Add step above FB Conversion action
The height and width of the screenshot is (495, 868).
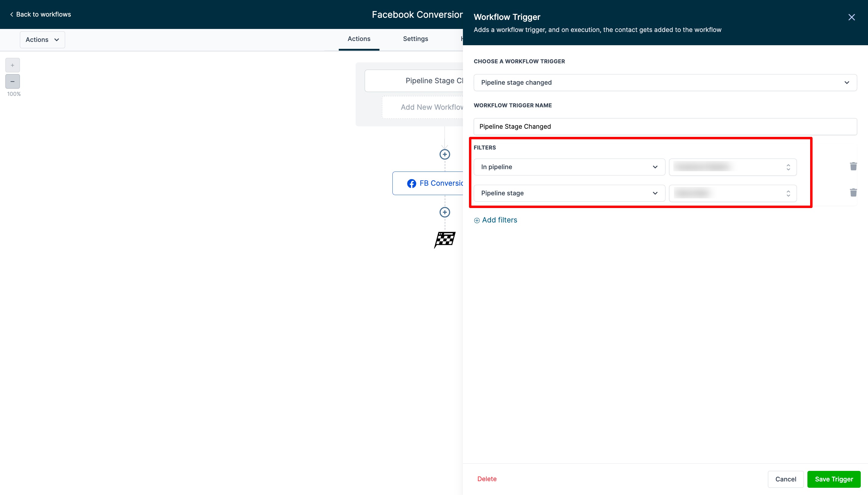pos(445,154)
